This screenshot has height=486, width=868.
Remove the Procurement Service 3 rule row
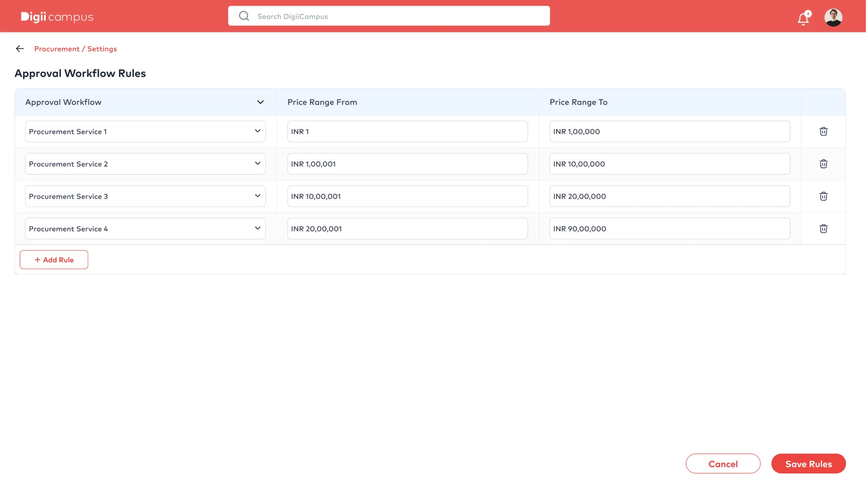[823, 196]
